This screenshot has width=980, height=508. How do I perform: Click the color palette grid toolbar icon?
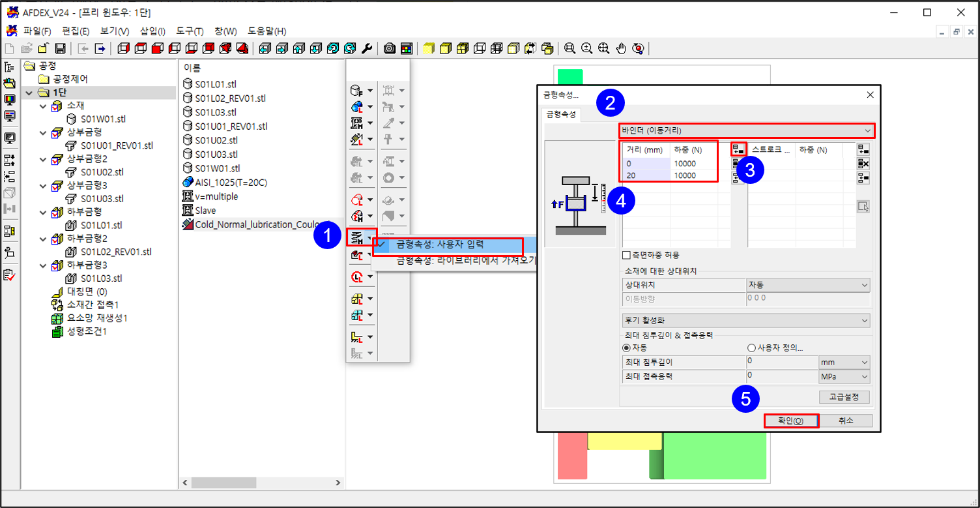point(407,48)
